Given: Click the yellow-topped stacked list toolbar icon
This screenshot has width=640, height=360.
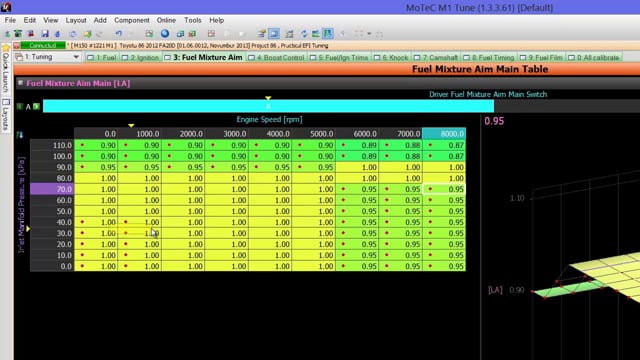Looking at the screenshot, I should 262,34.
